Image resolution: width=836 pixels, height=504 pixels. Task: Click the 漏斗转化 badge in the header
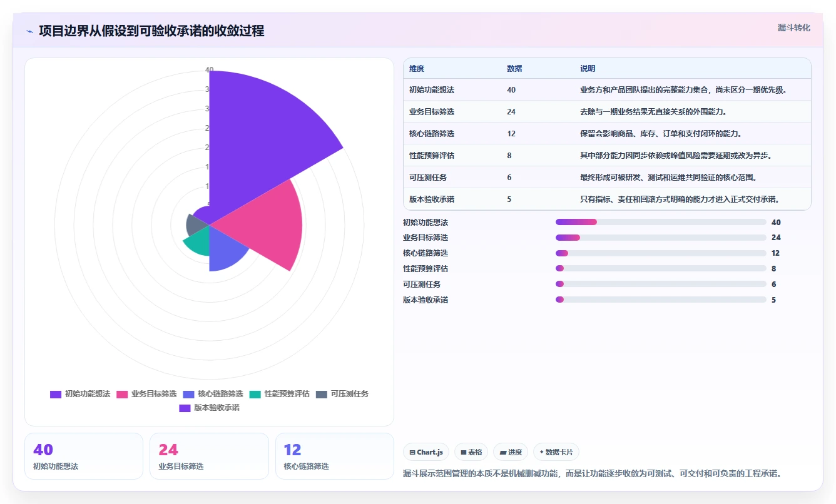(x=794, y=28)
